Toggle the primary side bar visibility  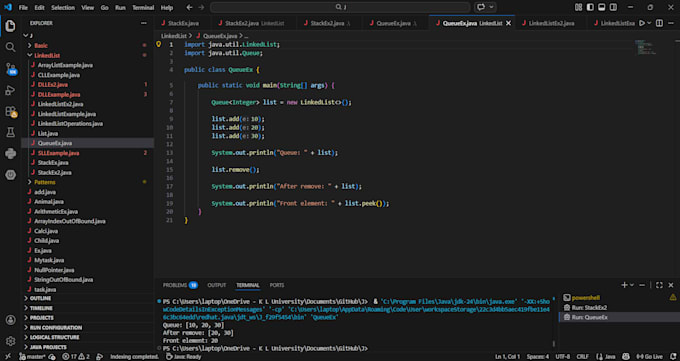pyautogui.click(x=590, y=7)
